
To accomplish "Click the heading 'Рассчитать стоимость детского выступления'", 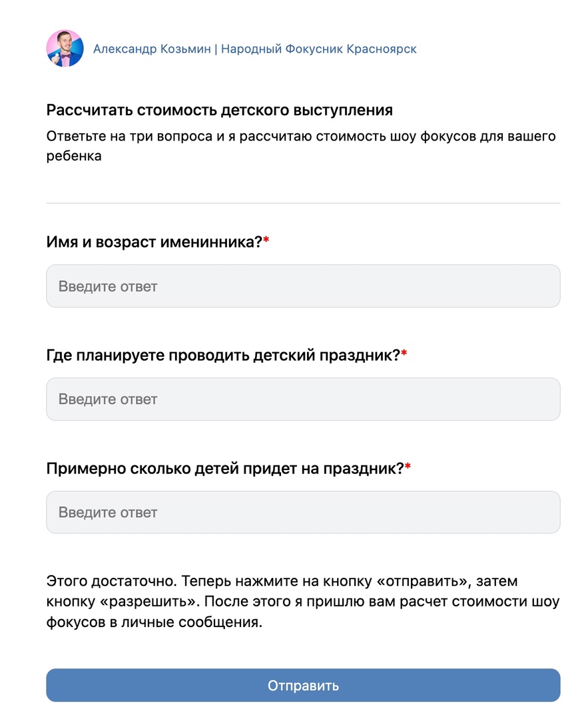I will (x=220, y=110).
